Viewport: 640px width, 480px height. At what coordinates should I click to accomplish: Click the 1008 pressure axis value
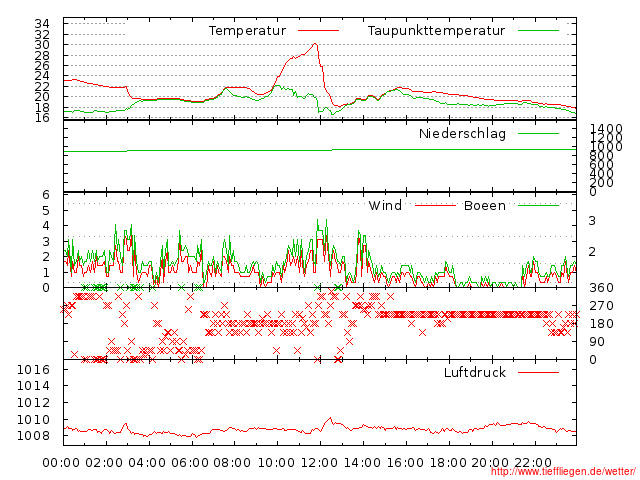pos(33,436)
